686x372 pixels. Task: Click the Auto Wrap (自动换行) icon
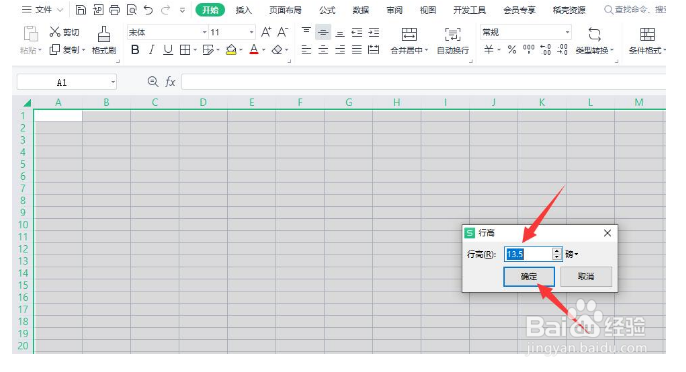[x=453, y=35]
